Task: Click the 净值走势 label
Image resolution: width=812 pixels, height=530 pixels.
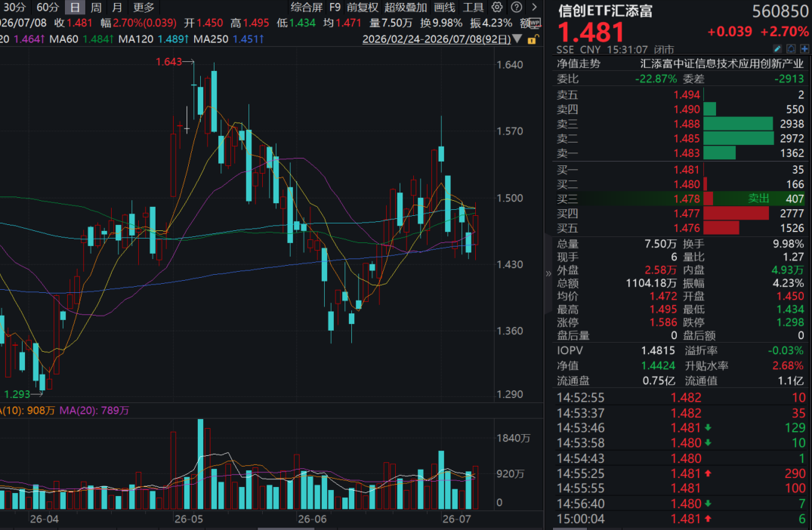Action: pyautogui.click(x=579, y=63)
